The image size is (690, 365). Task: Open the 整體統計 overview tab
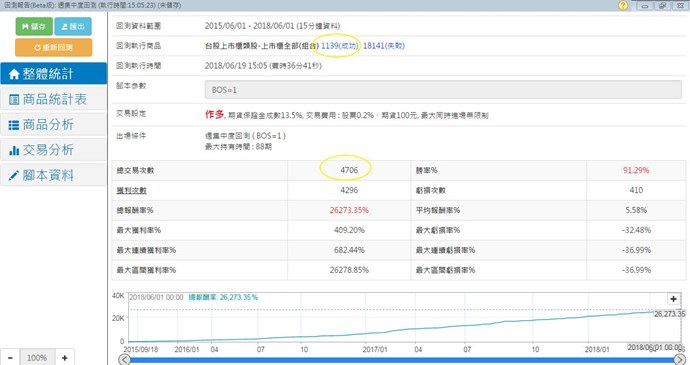(x=53, y=74)
